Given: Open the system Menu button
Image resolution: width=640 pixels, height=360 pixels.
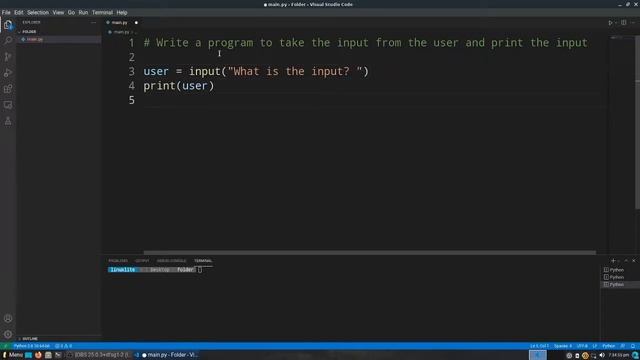Looking at the screenshot, I should 13,355.
